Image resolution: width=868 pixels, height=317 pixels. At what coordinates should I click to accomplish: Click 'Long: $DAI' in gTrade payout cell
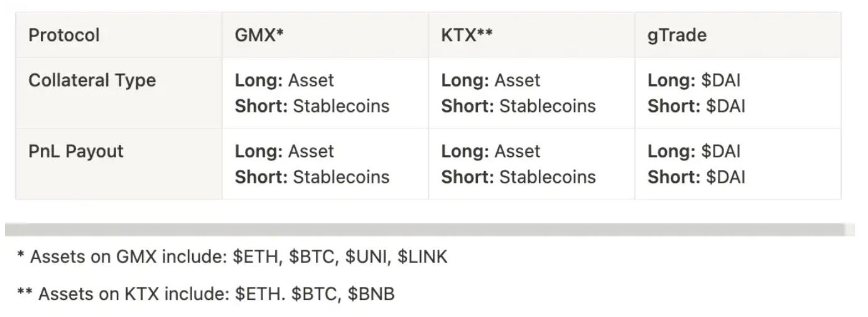click(694, 152)
